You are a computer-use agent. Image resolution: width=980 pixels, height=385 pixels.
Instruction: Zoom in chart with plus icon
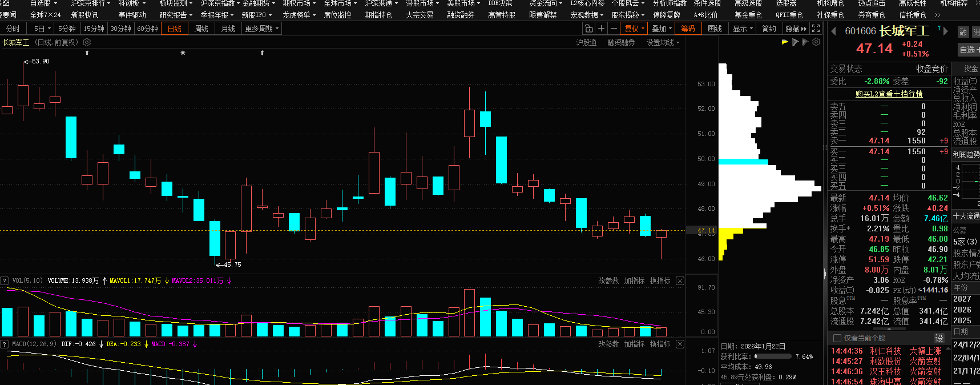[x=601, y=28]
